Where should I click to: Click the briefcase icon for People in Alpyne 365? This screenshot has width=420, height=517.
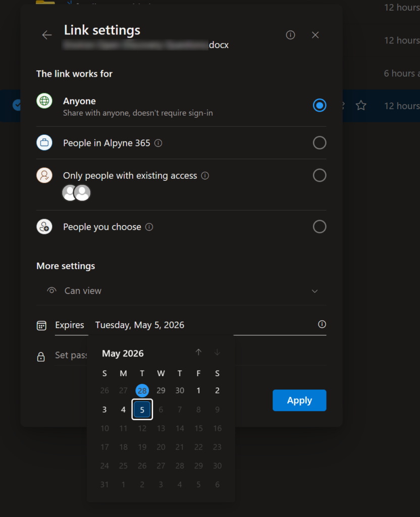pos(44,142)
